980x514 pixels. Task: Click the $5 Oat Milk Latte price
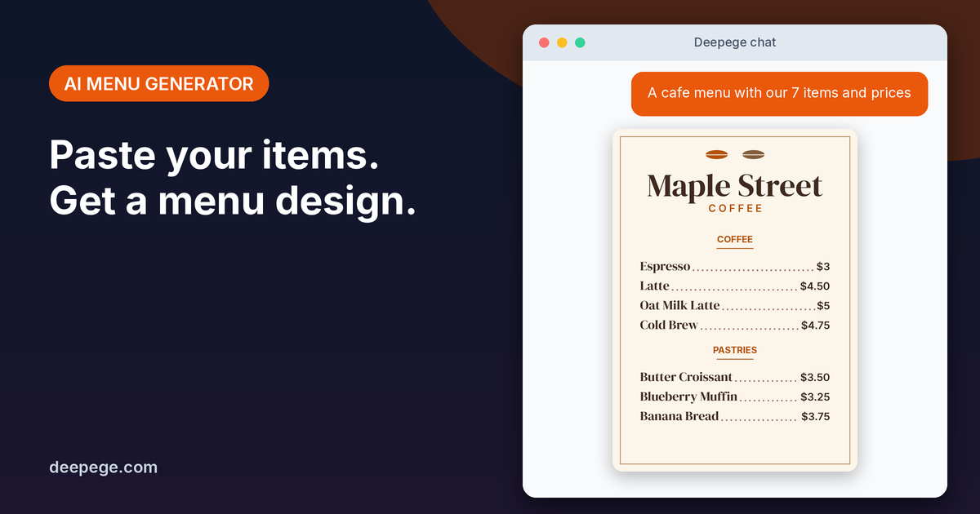pyautogui.click(x=823, y=306)
